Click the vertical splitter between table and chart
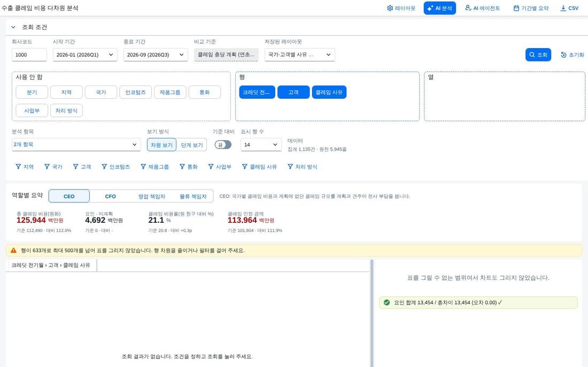Image resolution: width=588 pixels, height=367 pixels. [372, 313]
